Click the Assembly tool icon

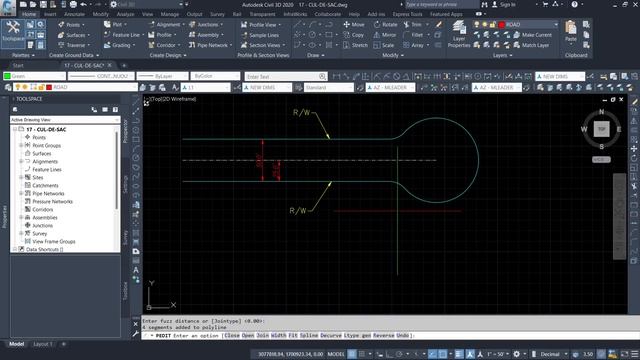click(x=192, y=35)
